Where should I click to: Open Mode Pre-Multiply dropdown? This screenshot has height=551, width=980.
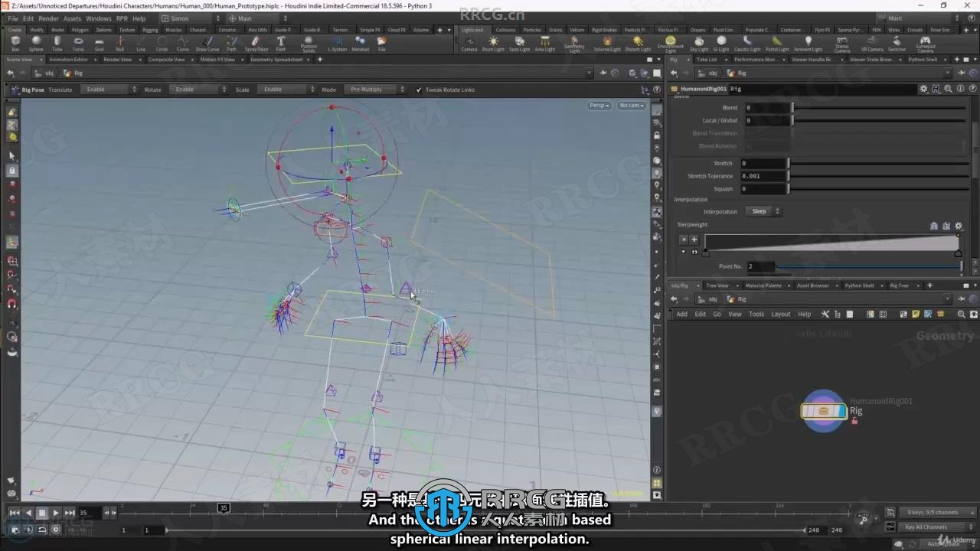[375, 90]
